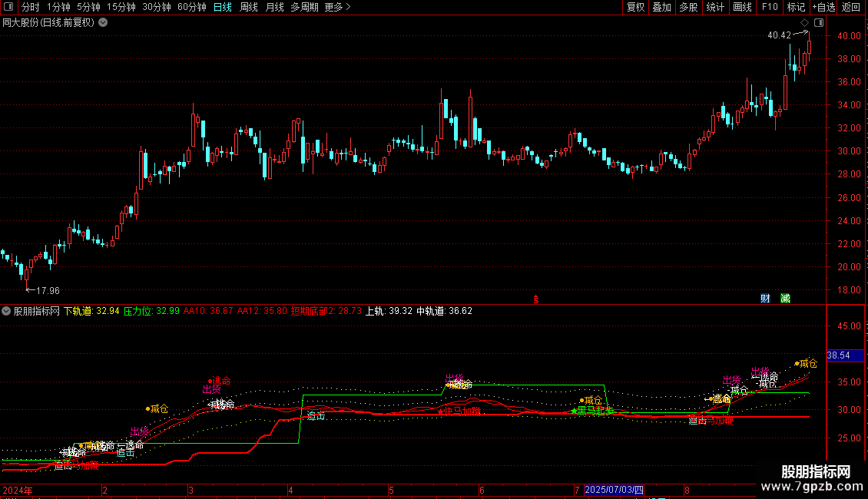
Task: Click the 短期底部2: 28.73 readout
Action: pos(326,311)
